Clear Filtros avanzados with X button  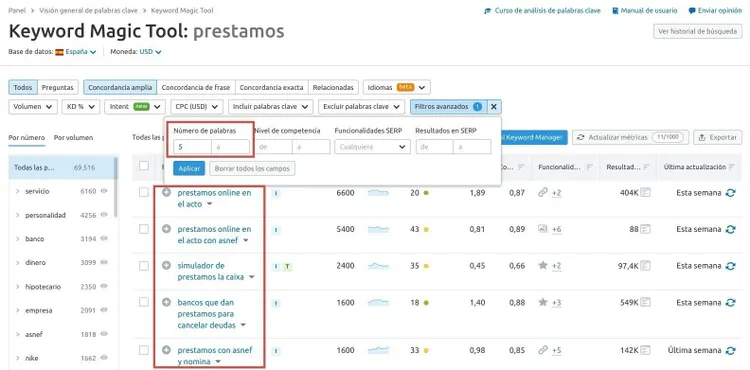pos(494,107)
